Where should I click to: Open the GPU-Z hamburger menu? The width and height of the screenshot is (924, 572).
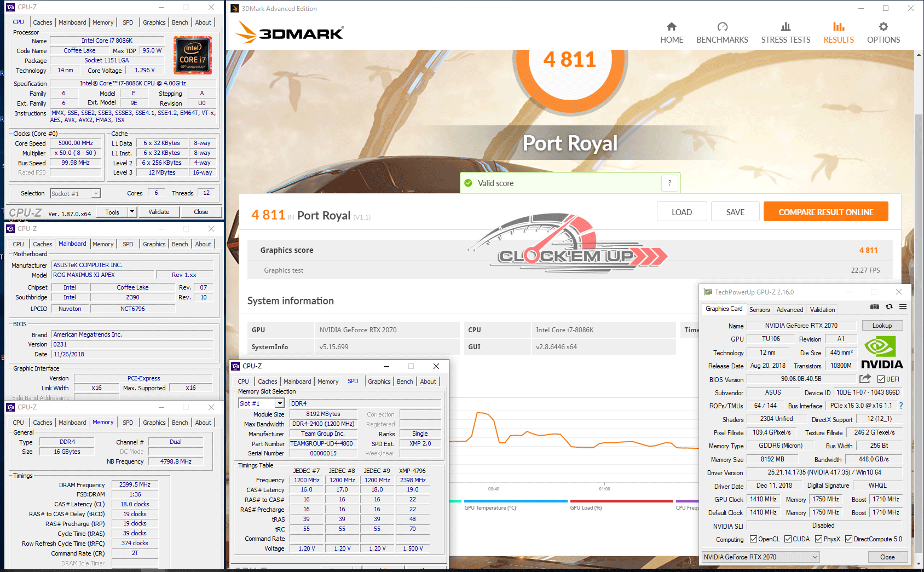coord(903,307)
